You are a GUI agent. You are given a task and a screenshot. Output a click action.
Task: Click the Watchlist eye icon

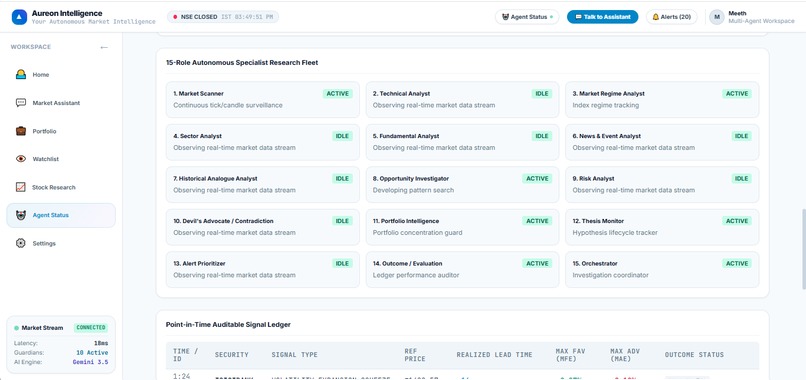(x=21, y=159)
